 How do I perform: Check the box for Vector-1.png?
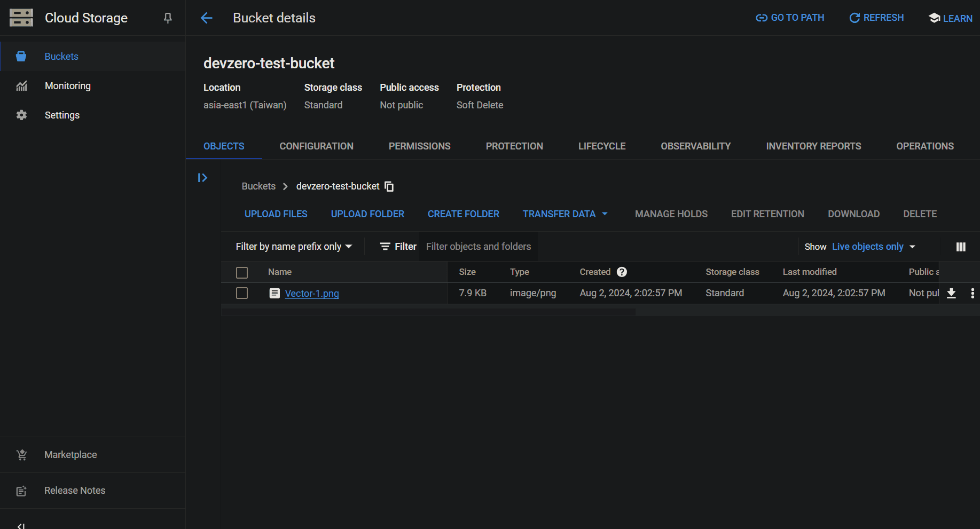point(242,293)
